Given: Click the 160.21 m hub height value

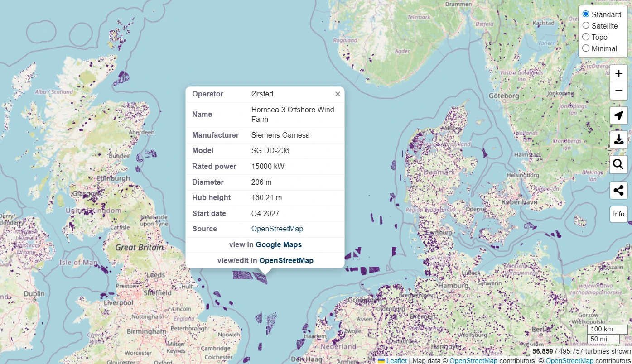Looking at the screenshot, I should pyautogui.click(x=267, y=198).
